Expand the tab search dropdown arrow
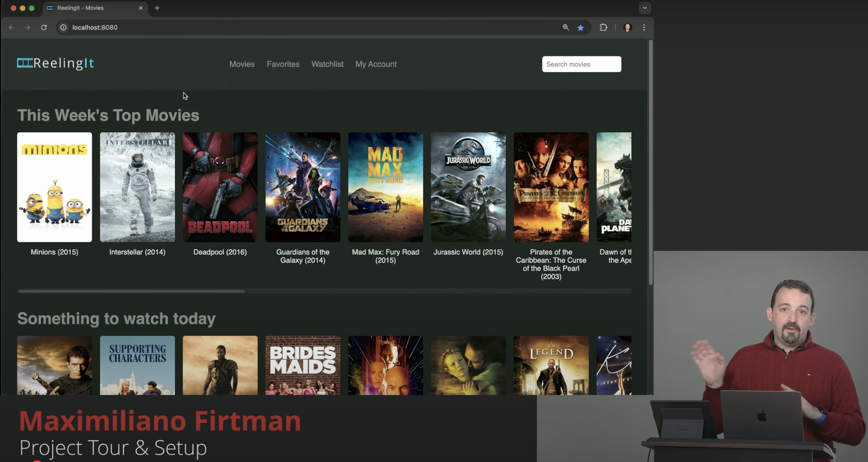868x462 pixels. pyautogui.click(x=644, y=8)
